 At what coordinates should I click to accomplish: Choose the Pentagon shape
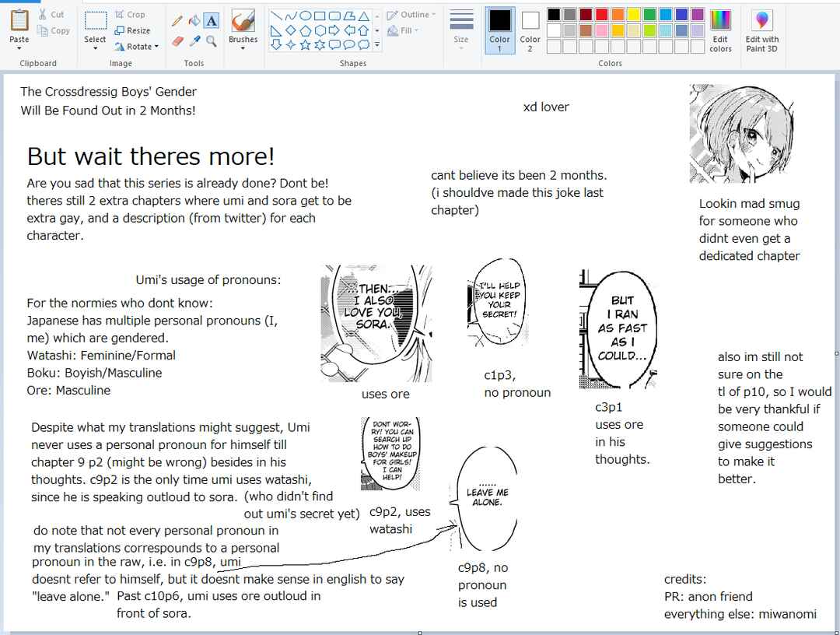[305, 30]
